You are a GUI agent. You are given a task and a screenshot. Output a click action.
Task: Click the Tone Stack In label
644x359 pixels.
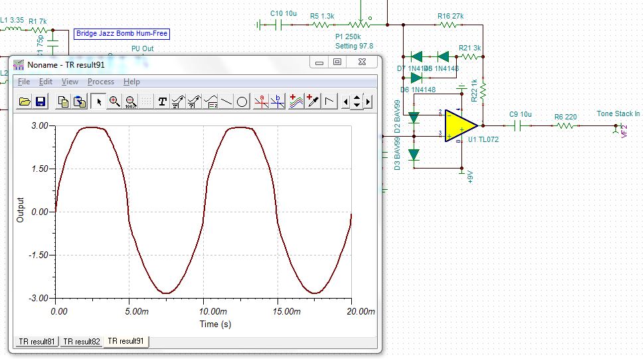click(618, 113)
